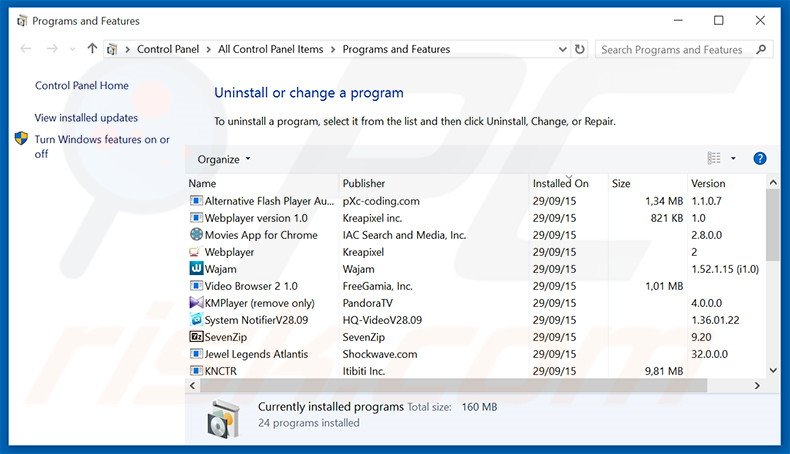Go to Control Panel breadcrumb
790x454 pixels.
[168, 49]
